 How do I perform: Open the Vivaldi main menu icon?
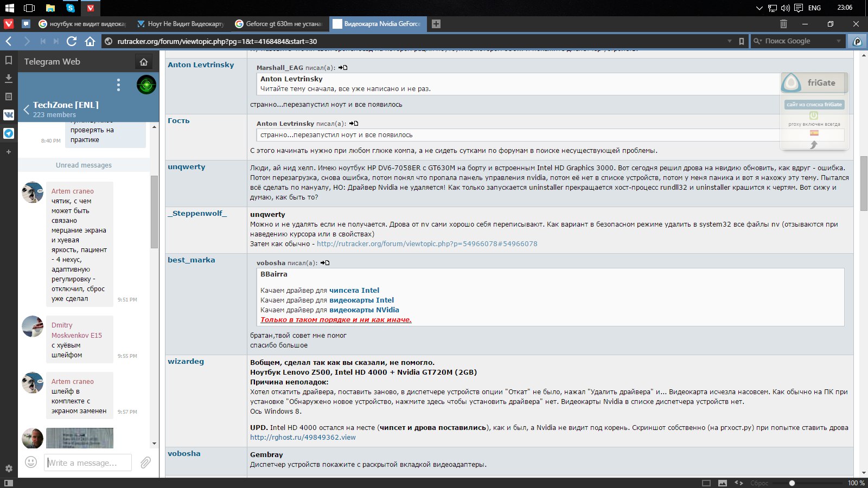tap(8, 24)
